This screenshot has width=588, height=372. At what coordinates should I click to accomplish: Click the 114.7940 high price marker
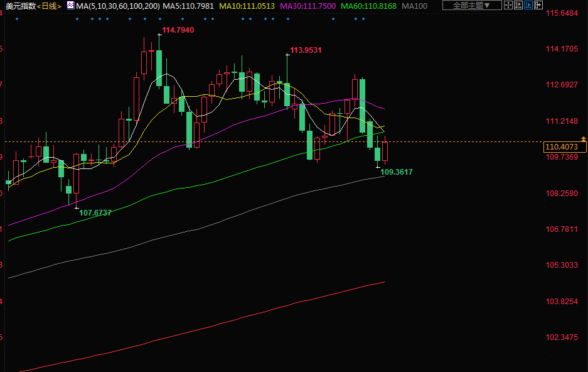(x=178, y=30)
